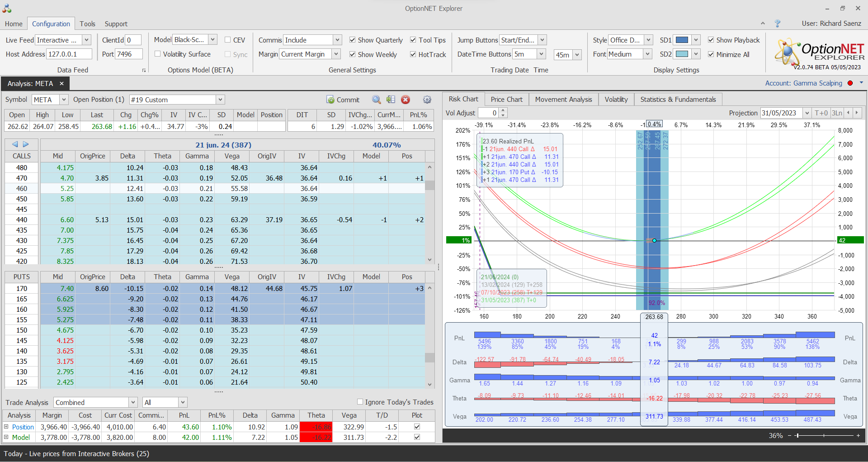
Task: Open position settings gear icon
Action: (427, 100)
